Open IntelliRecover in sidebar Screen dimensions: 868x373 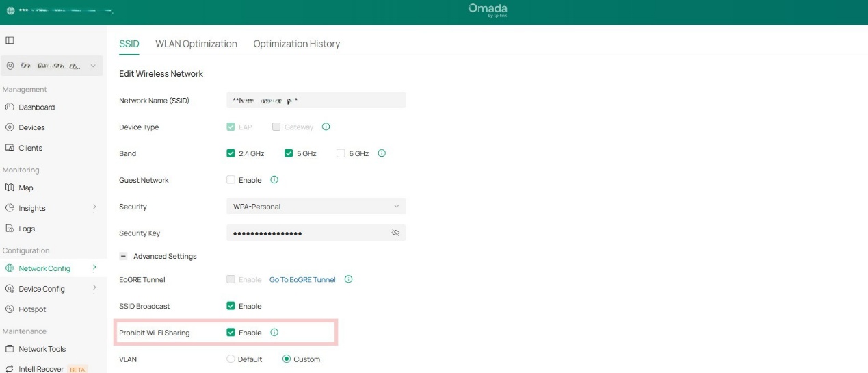pyautogui.click(x=42, y=369)
